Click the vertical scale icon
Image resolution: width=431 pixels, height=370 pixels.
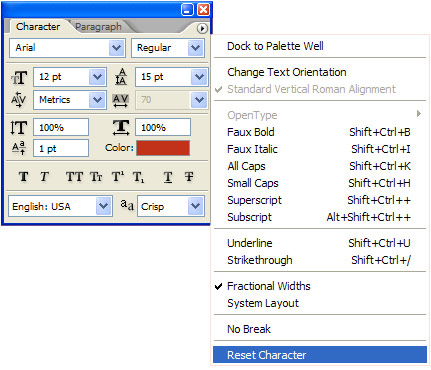(x=19, y=127)
